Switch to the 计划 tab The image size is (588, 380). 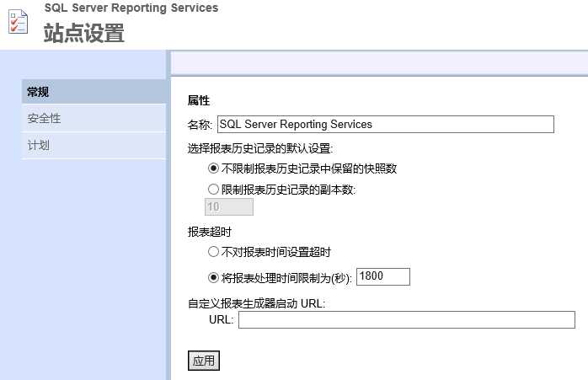point(94,146)
